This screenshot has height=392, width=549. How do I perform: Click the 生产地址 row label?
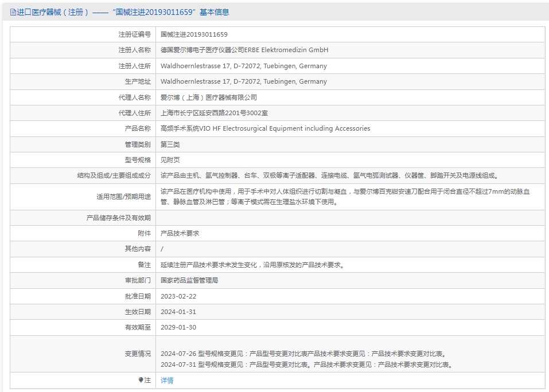(x=138, y=81)
